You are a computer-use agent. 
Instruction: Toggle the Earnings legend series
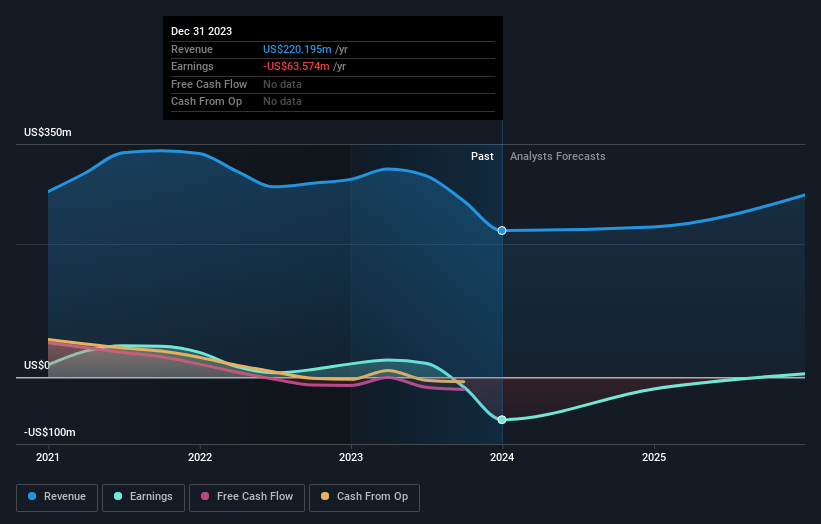tap(143, 497)
